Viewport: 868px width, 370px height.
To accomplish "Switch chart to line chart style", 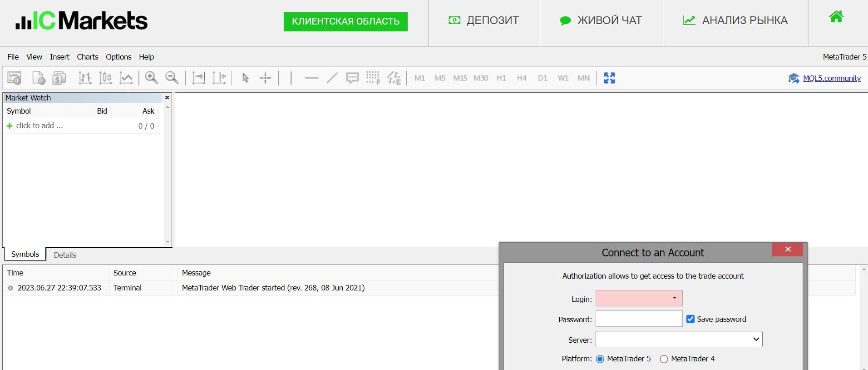I will (x=126, y=78).
